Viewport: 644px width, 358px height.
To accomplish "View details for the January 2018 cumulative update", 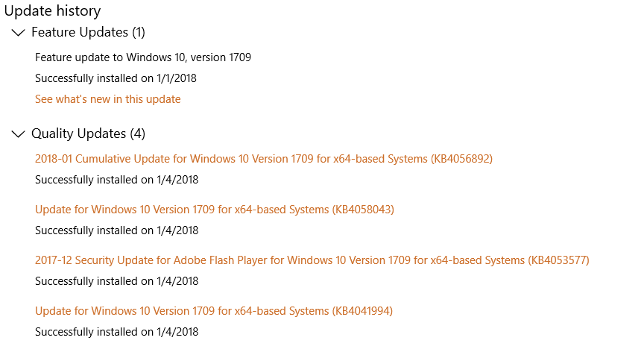I will [x=263, y=159].
